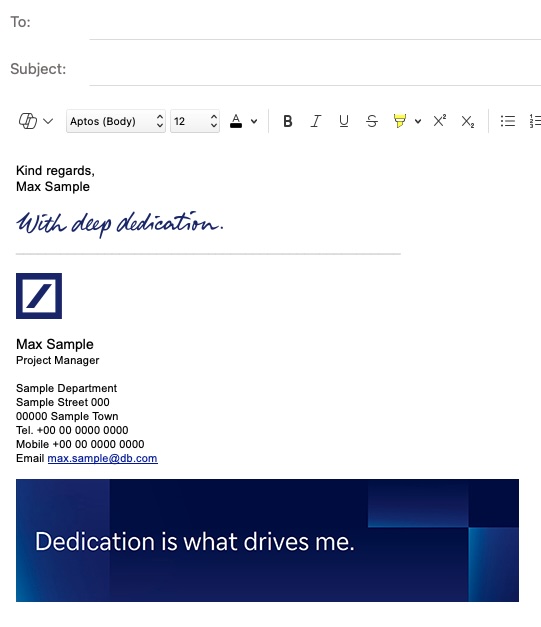This screenshot has width=541, height=627.
Task: Open the Copilot icon in formatting toolbar
Action: 28,121
